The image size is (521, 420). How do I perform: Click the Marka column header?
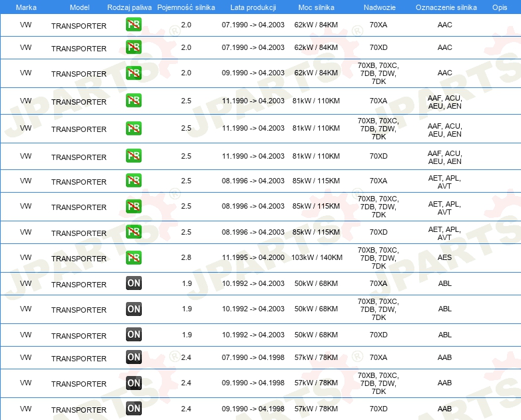(x=26, y=7)
